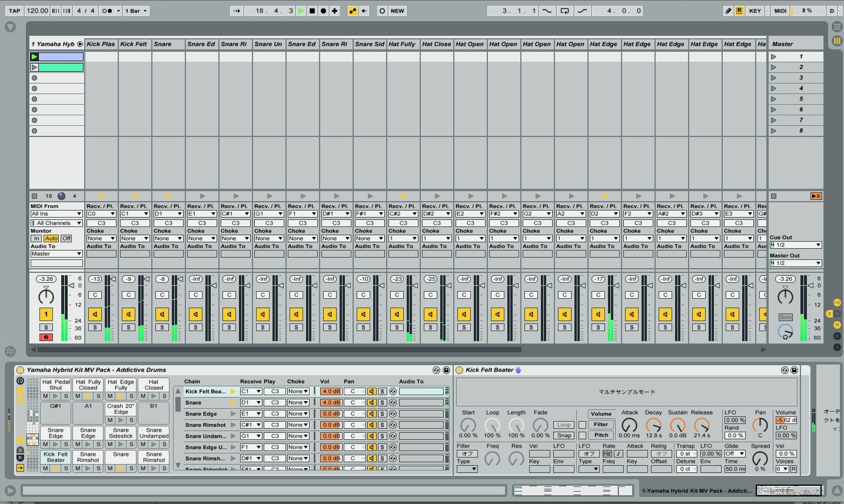Viewport: 844px width, 504px height.
Task: Click the Hot-Swap icon on the Snare Rimshot chain
Action: tap(393, 425)
